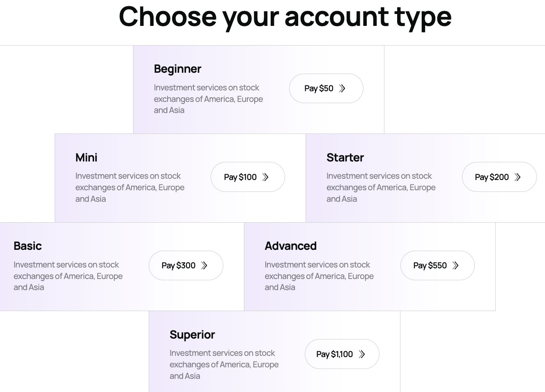Select the Superior account heading
The width and height of the screenshot is (545, 392).
click(192, 335)
